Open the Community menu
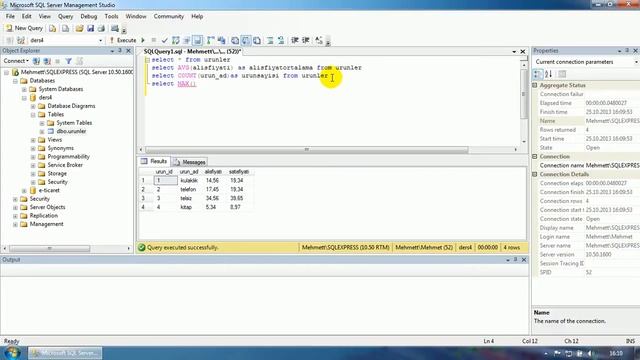Image resolution: width=640 pixels, height=360 pixels. (169, 16)
